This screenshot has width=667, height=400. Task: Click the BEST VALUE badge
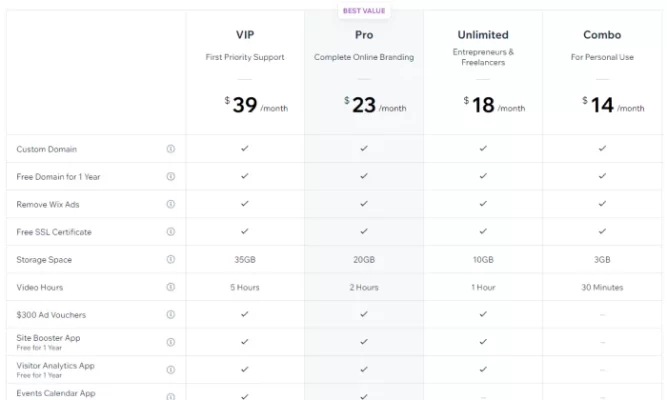pos(364,11)
